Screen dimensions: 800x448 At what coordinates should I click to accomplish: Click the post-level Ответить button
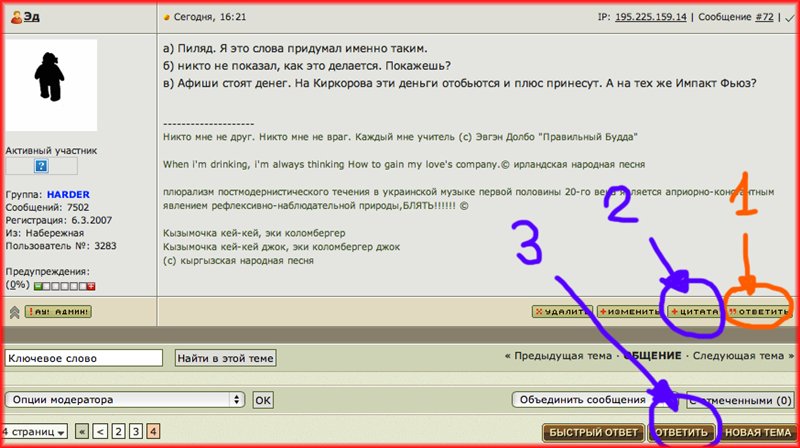[759, 311]
